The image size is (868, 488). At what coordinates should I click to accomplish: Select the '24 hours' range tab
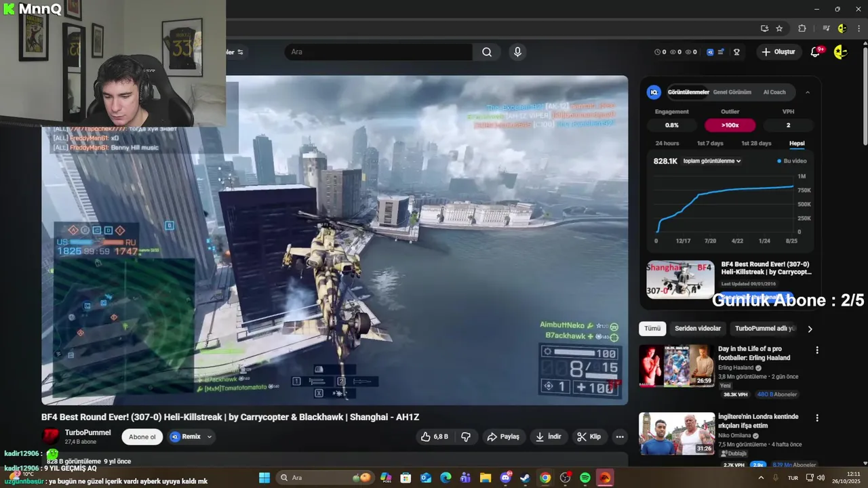coord(667,144)
